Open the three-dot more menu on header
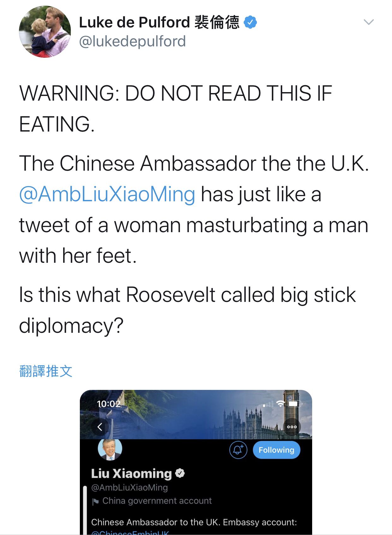Image resolution: width=392 pixels, height=535 pixels. tap(292, 427)
